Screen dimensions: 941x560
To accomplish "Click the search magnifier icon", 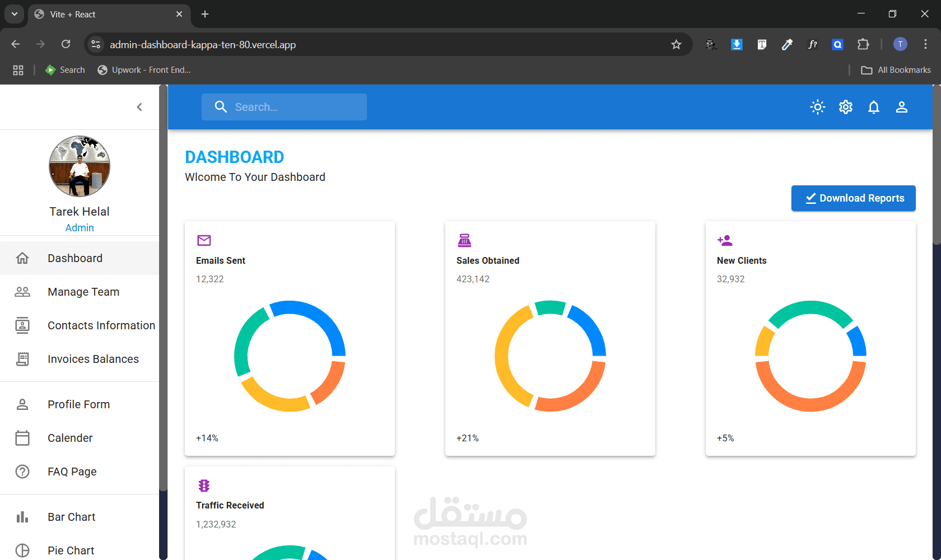I will point(221,107).
